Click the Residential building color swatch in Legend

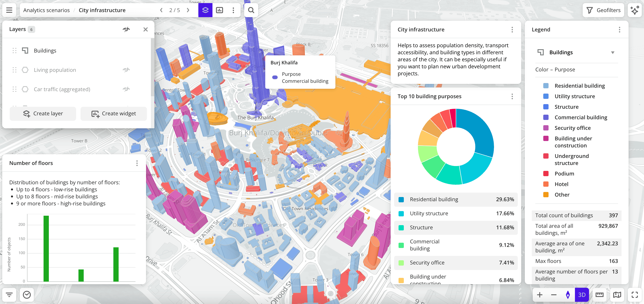pyautogui.click(x=546, y=86)
